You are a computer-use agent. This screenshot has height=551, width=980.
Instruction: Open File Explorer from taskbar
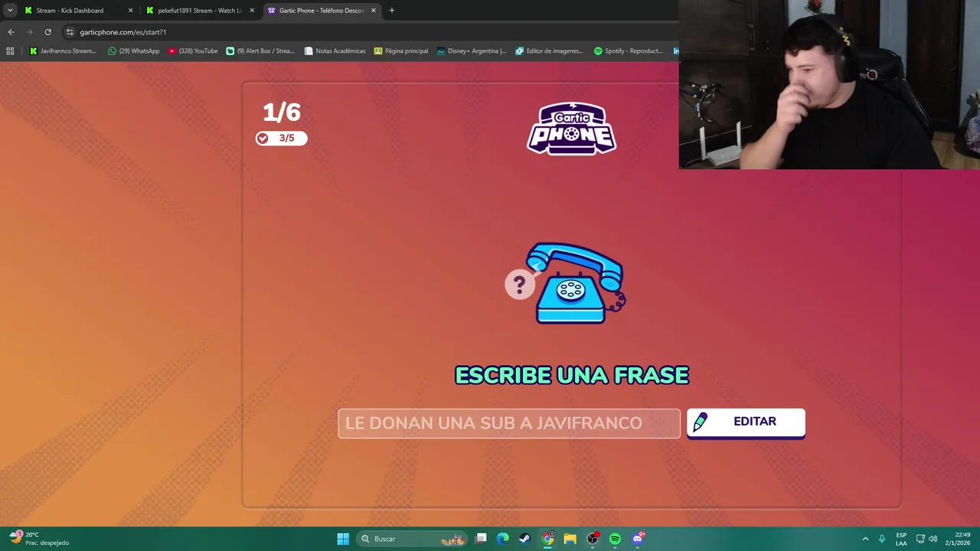coord(570,539)
